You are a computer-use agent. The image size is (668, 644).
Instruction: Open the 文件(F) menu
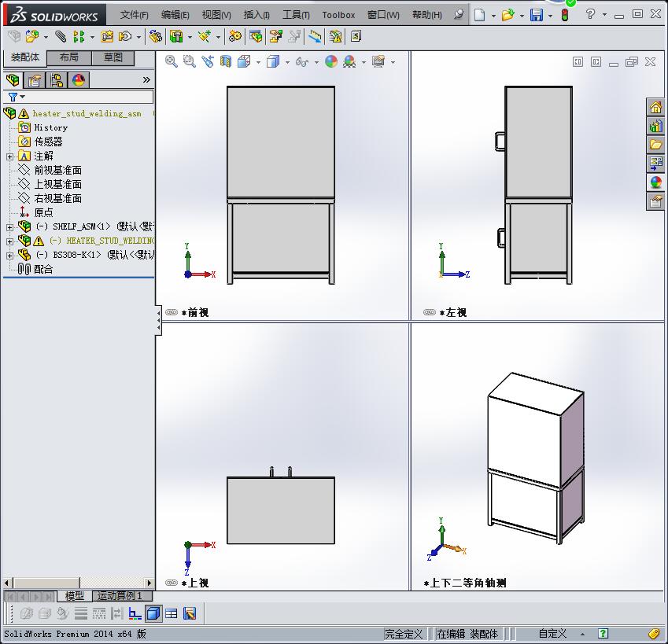(135, 15)
